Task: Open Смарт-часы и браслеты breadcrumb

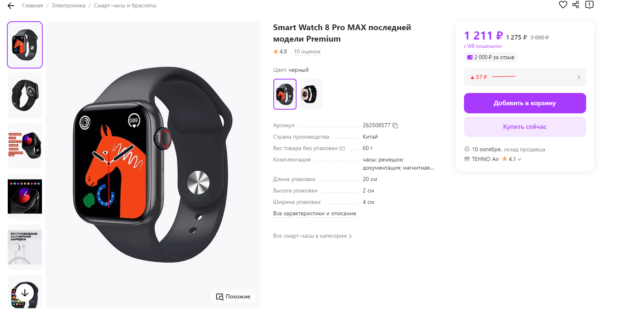Action: click(125, 6)
